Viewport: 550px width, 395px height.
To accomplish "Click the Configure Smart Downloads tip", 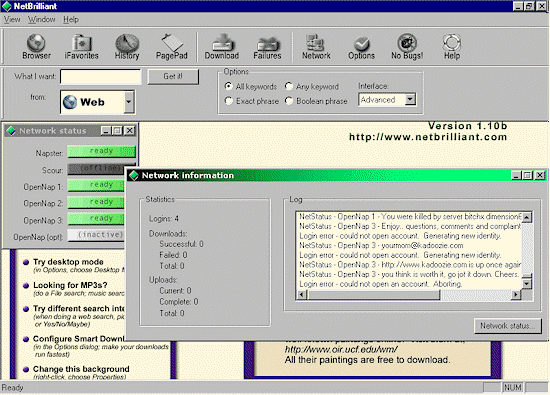I will [79, 339].
